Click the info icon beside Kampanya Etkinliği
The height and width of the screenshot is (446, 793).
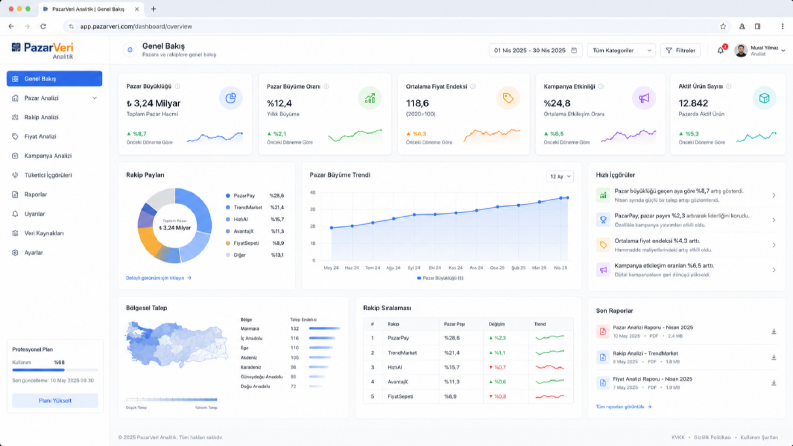click(x=601, y=86)
